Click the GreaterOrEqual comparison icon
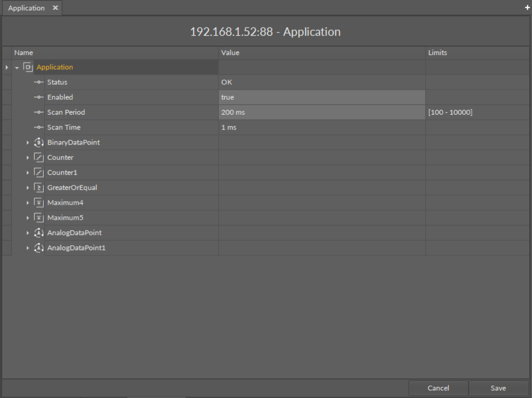Viewport: 532px width, 398px height. point(39,187)
